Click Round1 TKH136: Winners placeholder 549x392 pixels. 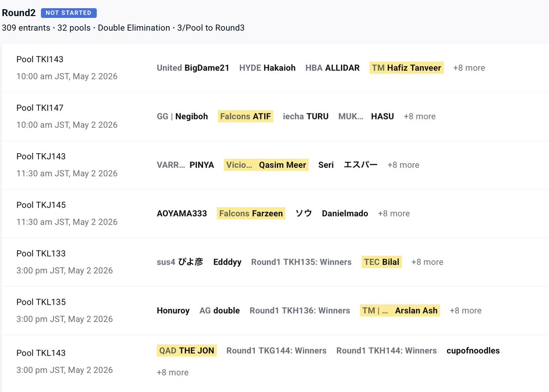(x=300, y=310)
